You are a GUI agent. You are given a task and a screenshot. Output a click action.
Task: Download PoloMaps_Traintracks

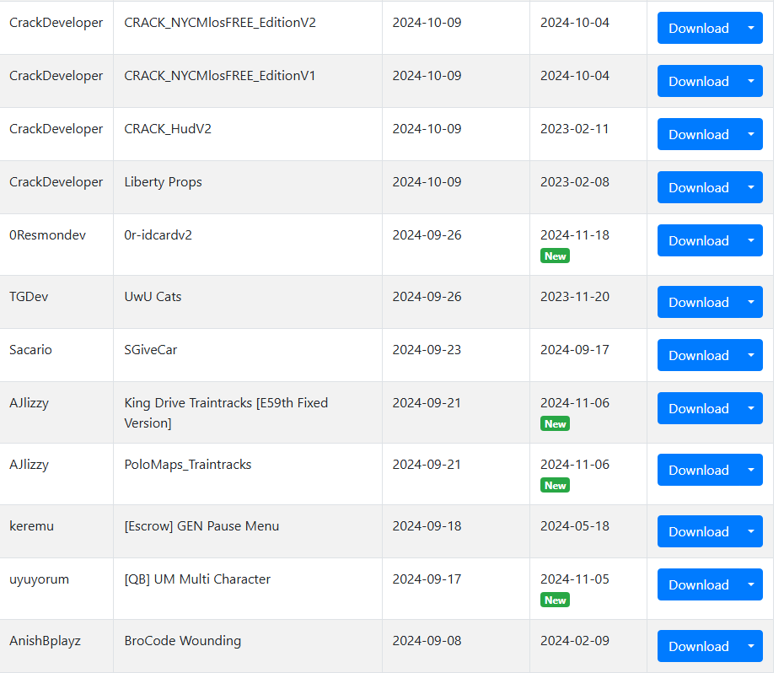[699, 470]
